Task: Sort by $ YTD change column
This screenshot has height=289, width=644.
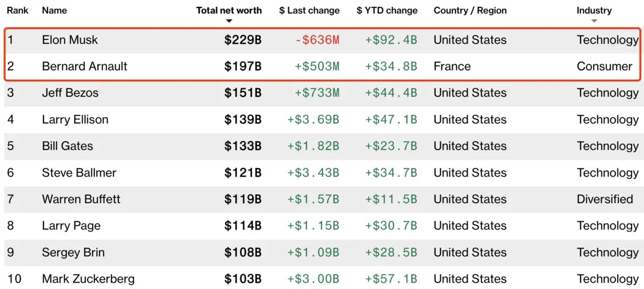Action: [387, 10]
